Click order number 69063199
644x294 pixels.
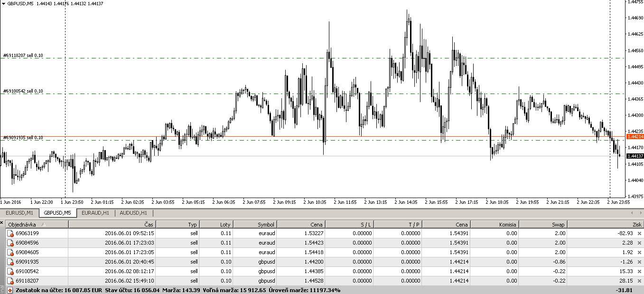[x=27, y=233]
